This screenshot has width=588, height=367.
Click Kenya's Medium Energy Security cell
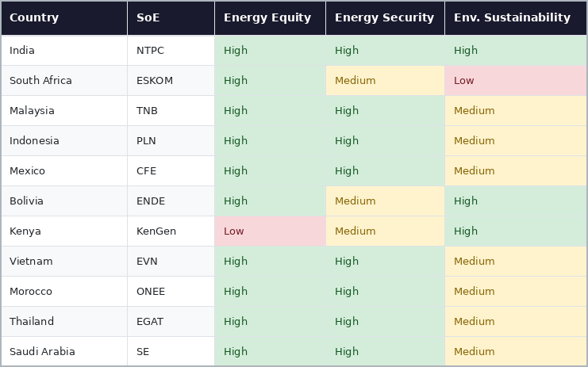pos(385,231)
